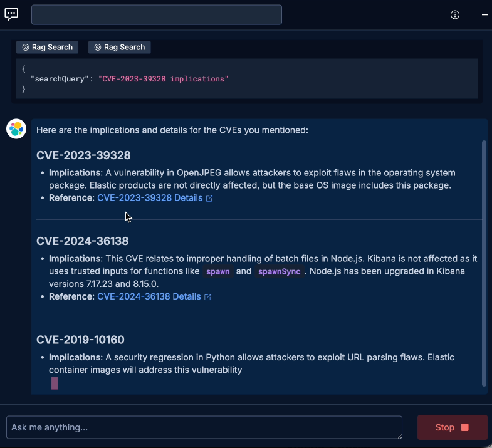Select the first Rag Search tab
Screen dimensions: 492x448
click(x=48, y=48)
